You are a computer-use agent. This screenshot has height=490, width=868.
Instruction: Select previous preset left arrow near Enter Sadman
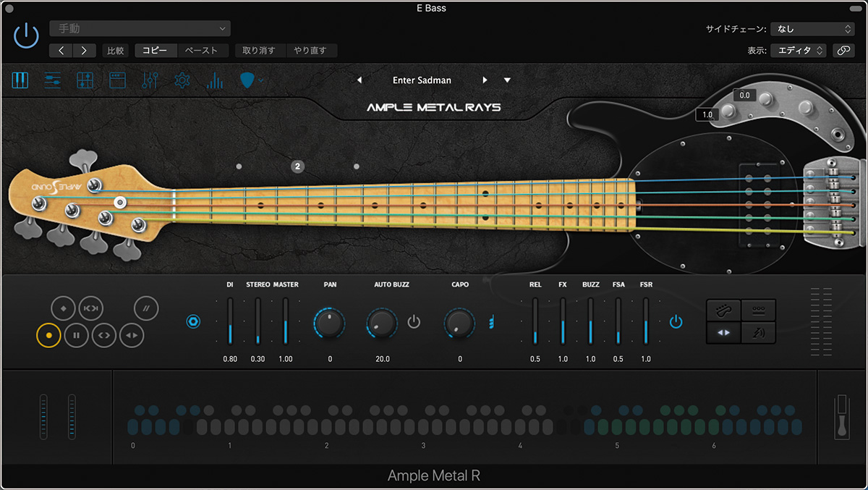(359, 80)
